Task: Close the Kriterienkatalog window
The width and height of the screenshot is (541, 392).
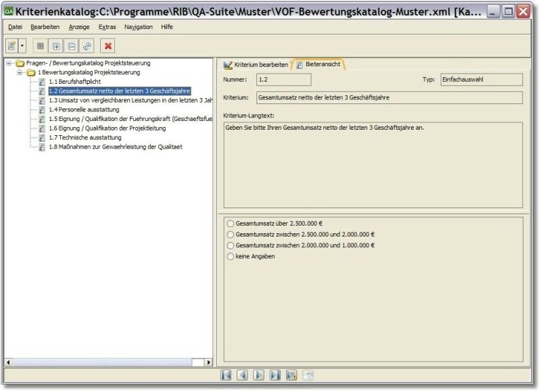Action: [x=523, y=11]
